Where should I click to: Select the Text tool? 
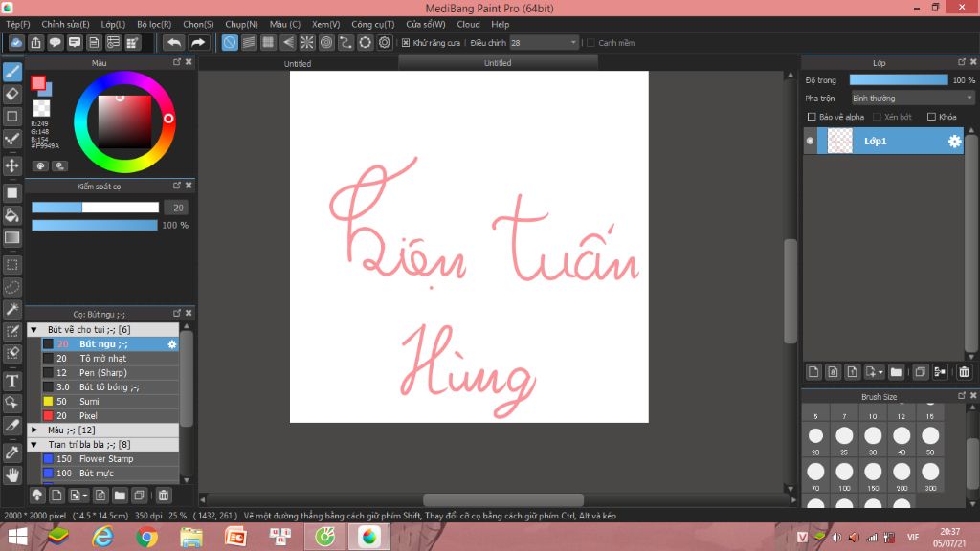coord(11,381)
